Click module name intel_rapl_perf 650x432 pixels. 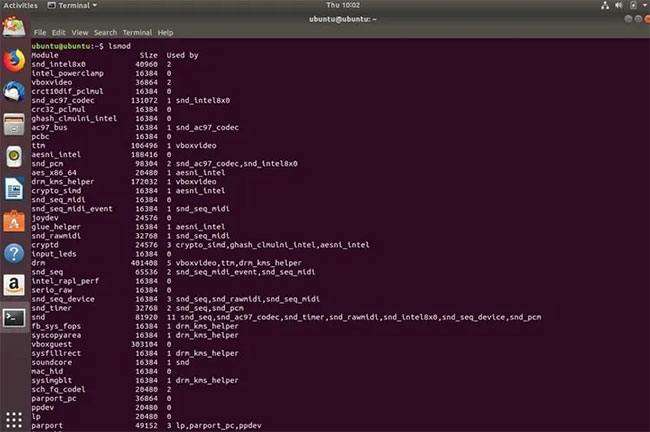[65, 281]
